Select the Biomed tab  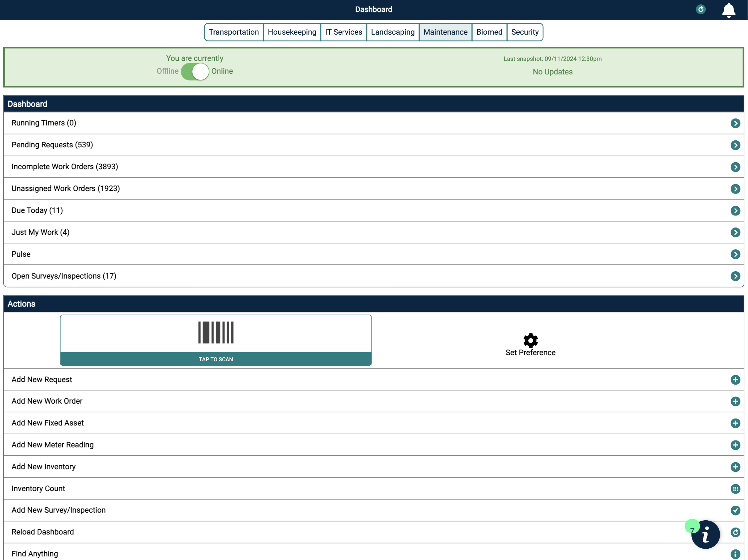[x=489, y=32]
